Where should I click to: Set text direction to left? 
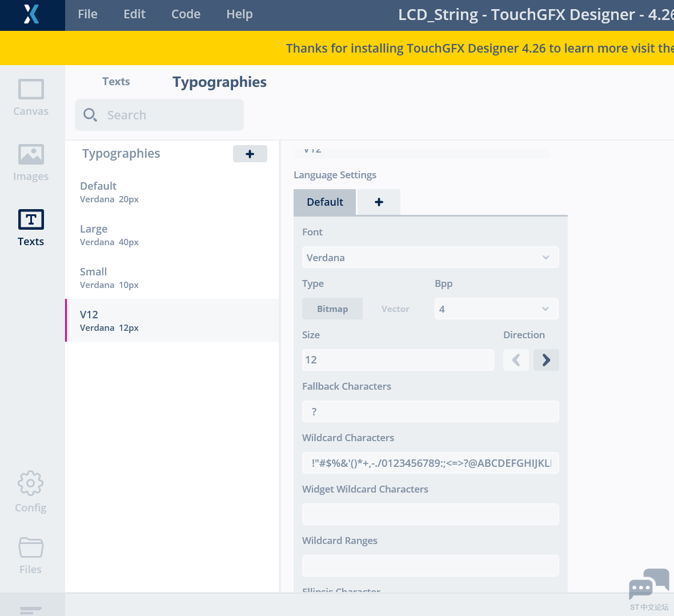516,360
